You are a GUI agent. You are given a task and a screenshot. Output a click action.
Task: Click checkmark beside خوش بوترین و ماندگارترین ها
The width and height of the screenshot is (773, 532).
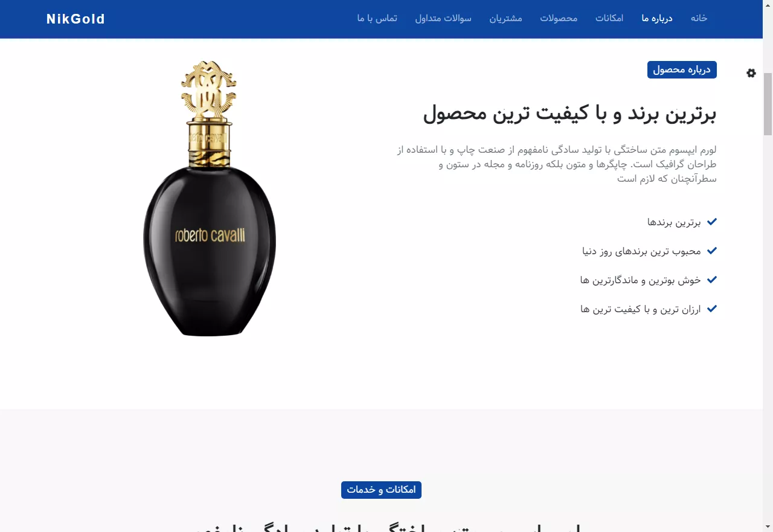coord(712,280)
